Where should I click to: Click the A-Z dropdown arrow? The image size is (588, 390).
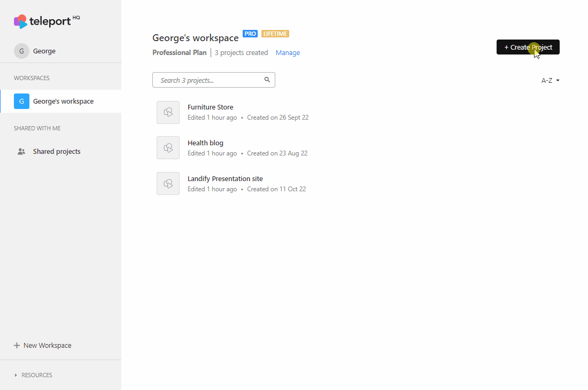[x=558, y=81]
